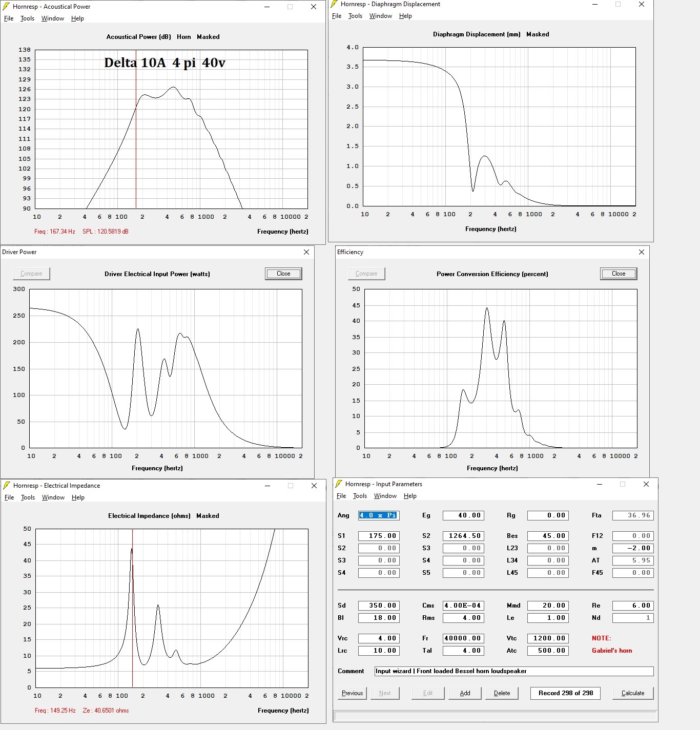Viewport: 700px width, 730px height.
Task: Click the Rg 0.00 input field
Action: [x=548, y=515]
